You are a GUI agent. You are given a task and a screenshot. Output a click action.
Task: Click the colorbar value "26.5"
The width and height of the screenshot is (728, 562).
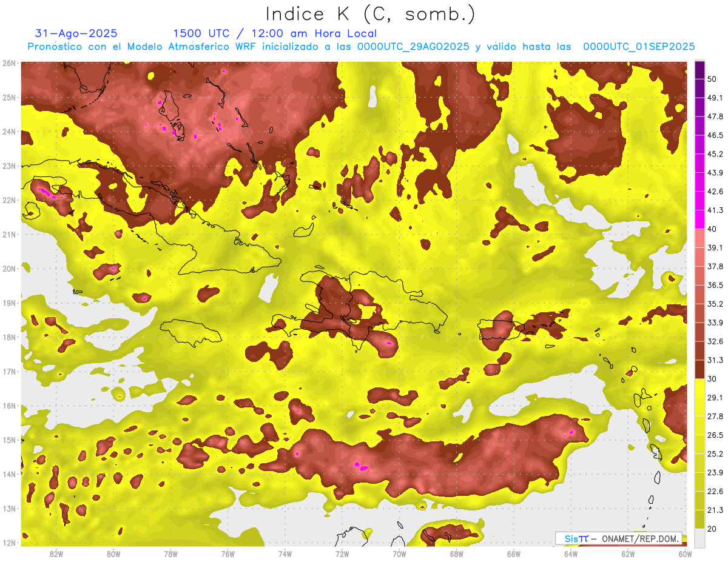pyautogui.click(x=715, y=435)
